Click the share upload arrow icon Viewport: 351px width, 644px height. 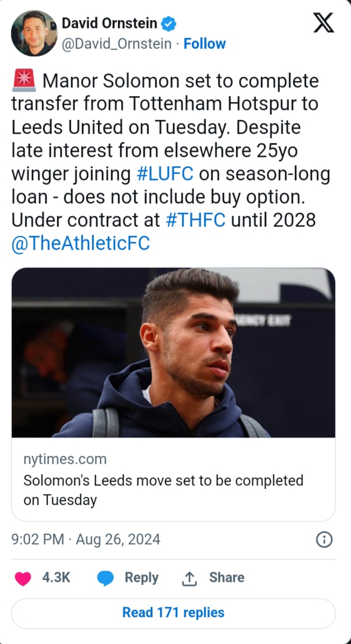point(189,578)
